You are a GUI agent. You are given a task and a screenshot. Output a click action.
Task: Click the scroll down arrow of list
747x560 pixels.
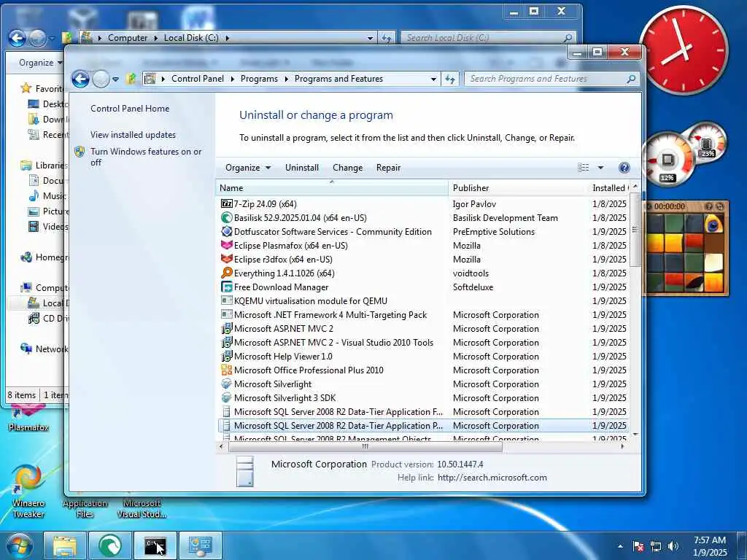[x=635, y=435]
